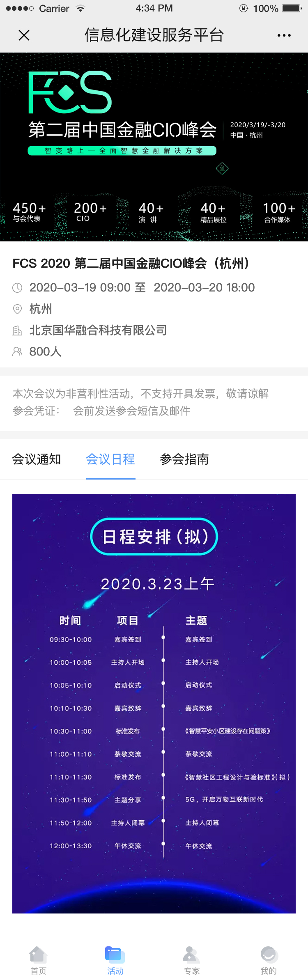Image resolution: width=308 pixels, height=980 pixels.
Task: Tap the 800人 attendee count
Action: tap(45, 351)
